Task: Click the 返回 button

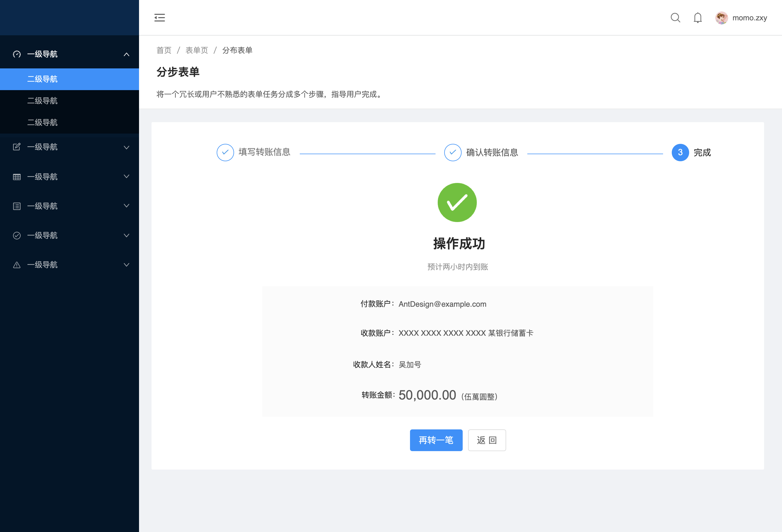Action: pyautogui.click(x=487, y=440)
